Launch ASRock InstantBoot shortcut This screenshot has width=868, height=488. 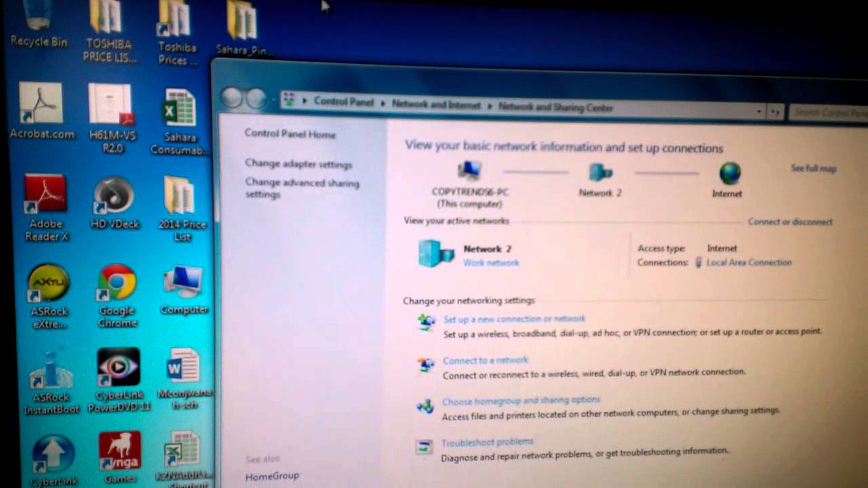tap(51, 383)
